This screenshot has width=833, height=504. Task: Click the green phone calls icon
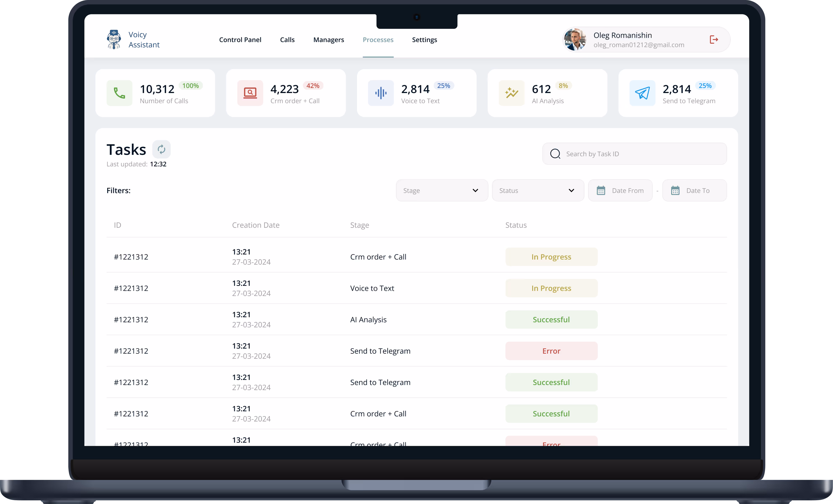tap(119, 93)
